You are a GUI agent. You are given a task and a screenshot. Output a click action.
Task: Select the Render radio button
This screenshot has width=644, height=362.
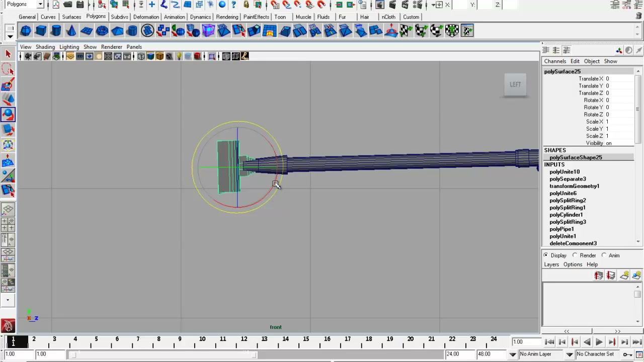575,255
